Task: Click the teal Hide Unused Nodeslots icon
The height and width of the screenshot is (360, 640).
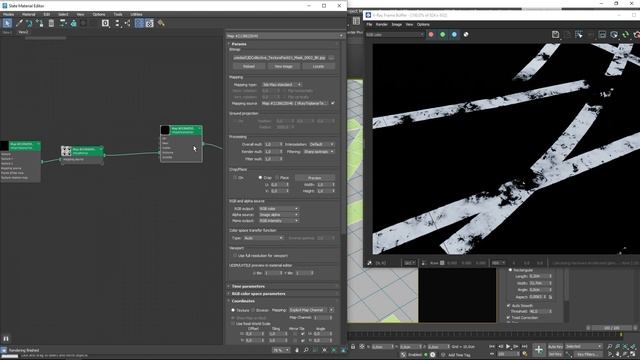Action: pos(73,23)
